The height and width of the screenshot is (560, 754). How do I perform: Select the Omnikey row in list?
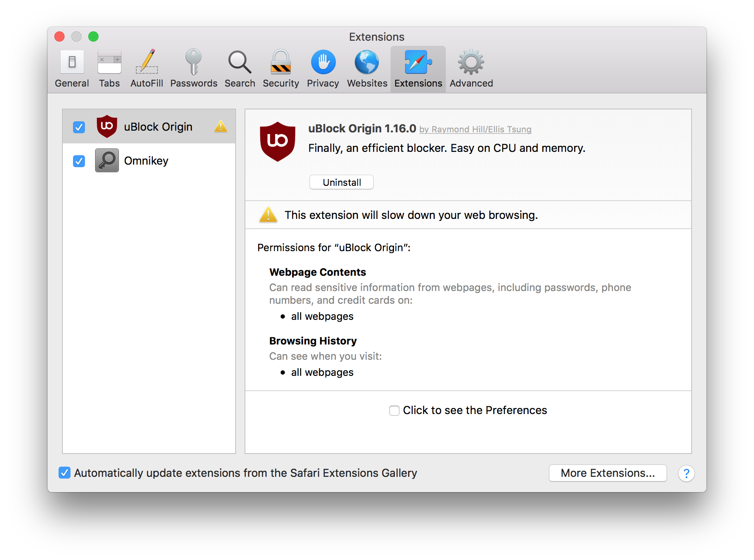pyautogui.click(x=149, y=160)
